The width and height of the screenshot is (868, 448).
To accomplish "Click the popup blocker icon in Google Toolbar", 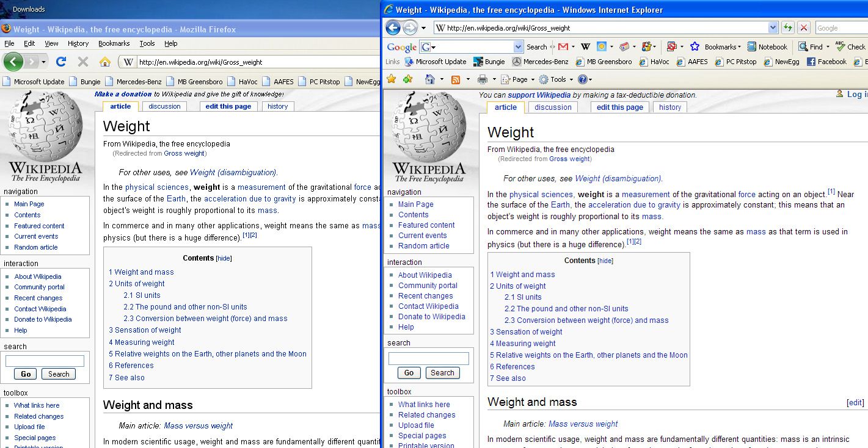I will point(671,46).
